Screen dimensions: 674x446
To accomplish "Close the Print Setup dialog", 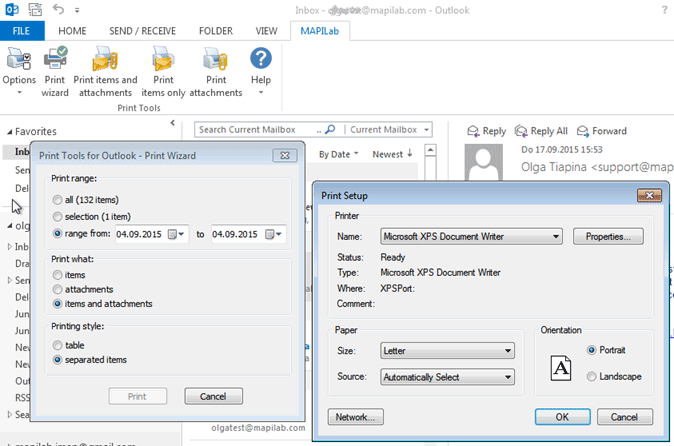I will (649, 196).
